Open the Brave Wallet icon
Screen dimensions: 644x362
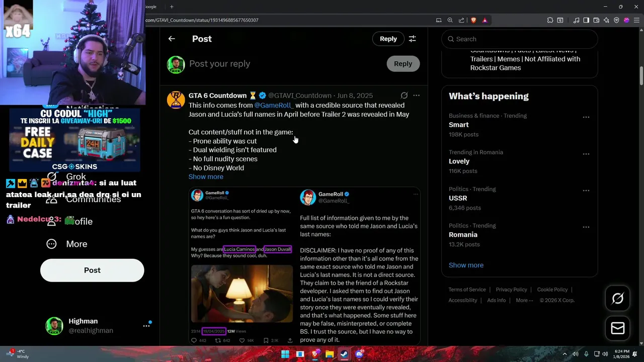pos(596,20)
